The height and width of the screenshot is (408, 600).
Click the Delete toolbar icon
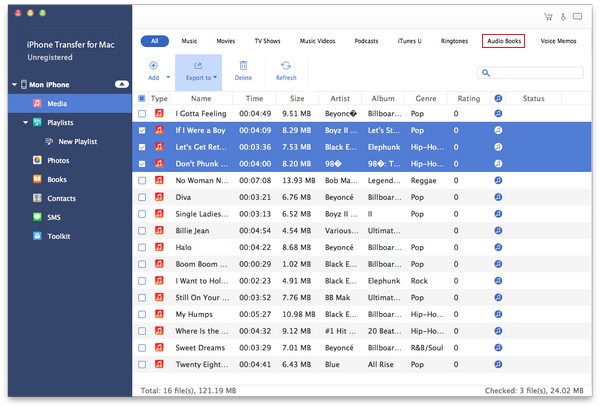243,65
